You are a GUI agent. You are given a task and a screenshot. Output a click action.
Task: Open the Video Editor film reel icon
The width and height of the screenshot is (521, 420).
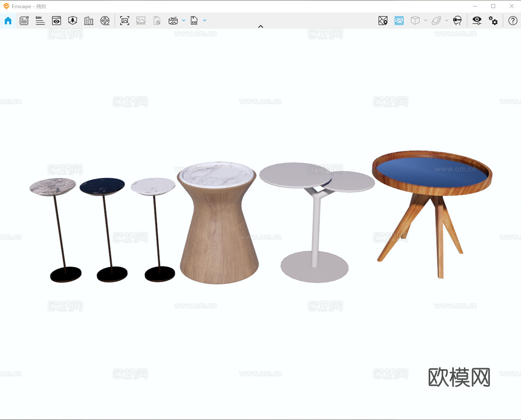pyautogui.click(x=105, y=21)
